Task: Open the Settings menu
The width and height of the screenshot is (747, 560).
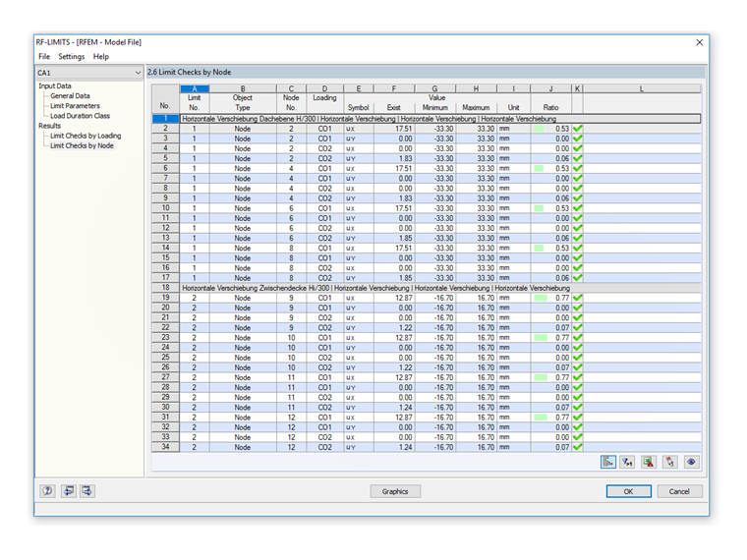Action: [72, 56]
